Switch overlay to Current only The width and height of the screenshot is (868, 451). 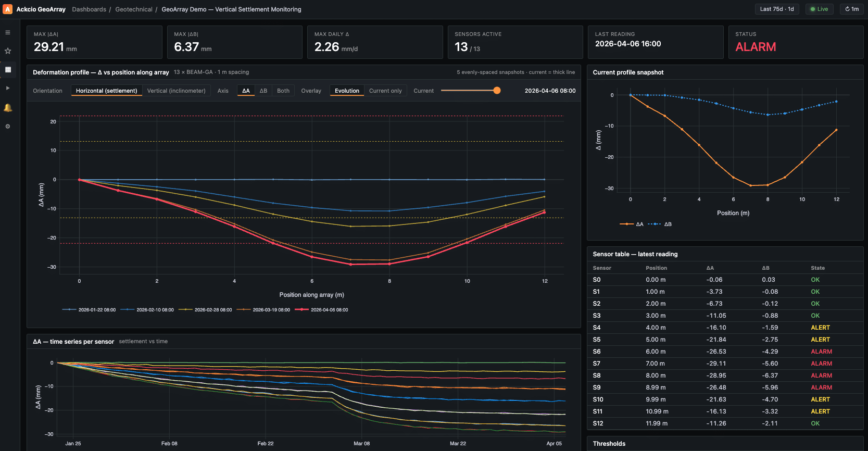pos(385,91)
